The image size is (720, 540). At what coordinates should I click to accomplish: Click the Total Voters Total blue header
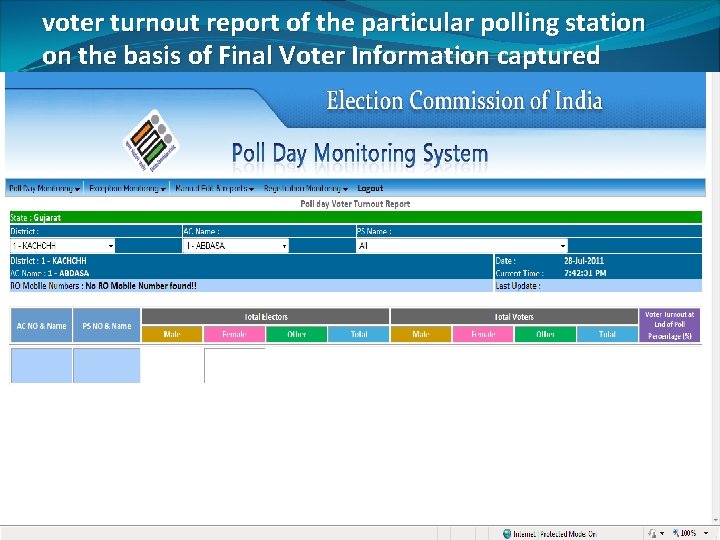(607, 334)
